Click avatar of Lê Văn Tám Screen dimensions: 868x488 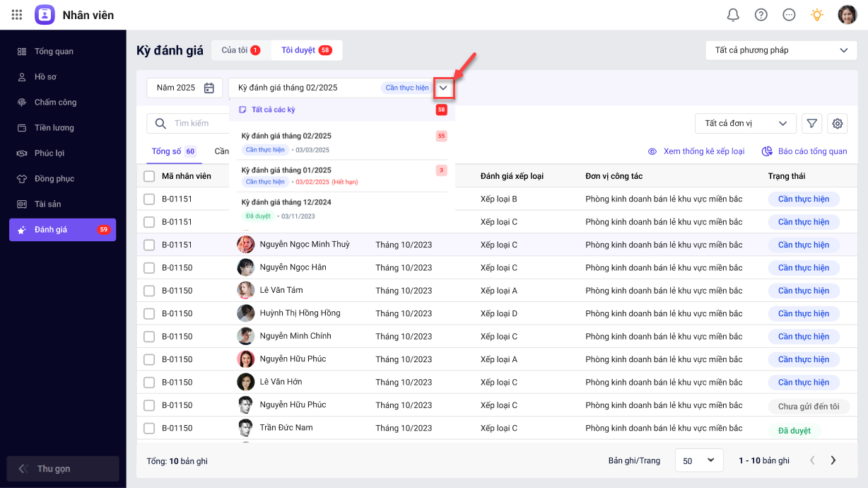245,291
